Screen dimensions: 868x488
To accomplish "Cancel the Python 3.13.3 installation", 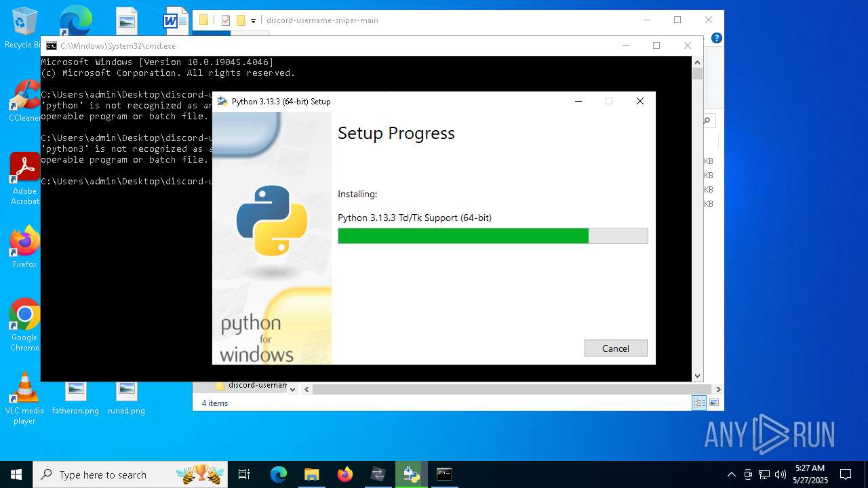I will click(x=616, y=348).
